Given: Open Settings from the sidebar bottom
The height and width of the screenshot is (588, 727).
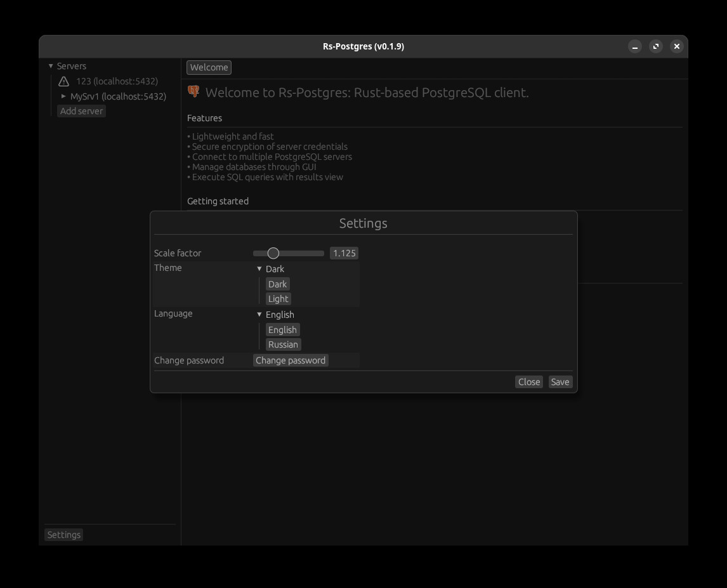Looking at the screenshot, I should (x=64, y=535).
